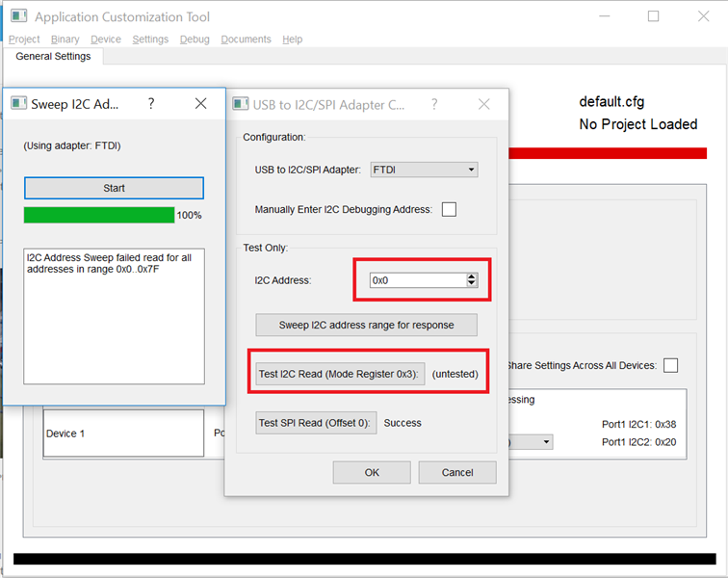728x578 pixels.
Task: Click the Start button in sweep dialog
Action: [x=114, y=188]
